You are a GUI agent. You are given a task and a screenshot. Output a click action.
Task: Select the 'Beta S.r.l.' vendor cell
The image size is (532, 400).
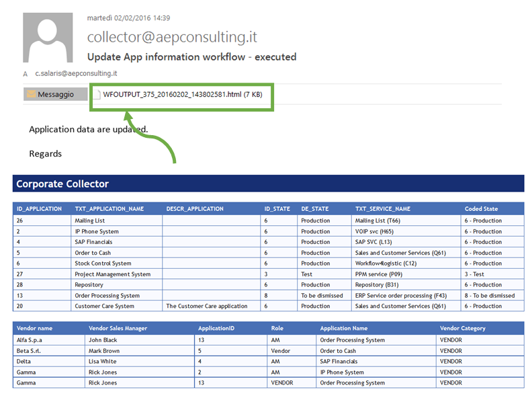click(49, 351)
